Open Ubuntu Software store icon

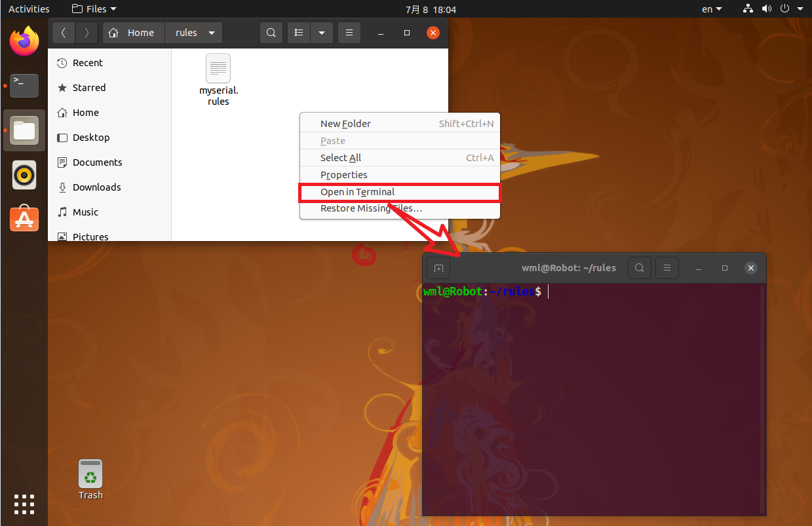pos(24,218)
